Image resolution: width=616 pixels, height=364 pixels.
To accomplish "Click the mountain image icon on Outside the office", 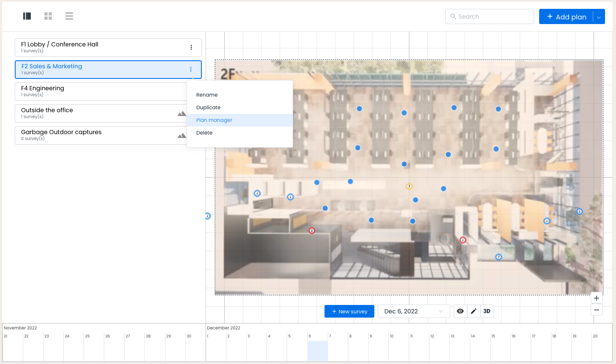I will click(182, 113).
